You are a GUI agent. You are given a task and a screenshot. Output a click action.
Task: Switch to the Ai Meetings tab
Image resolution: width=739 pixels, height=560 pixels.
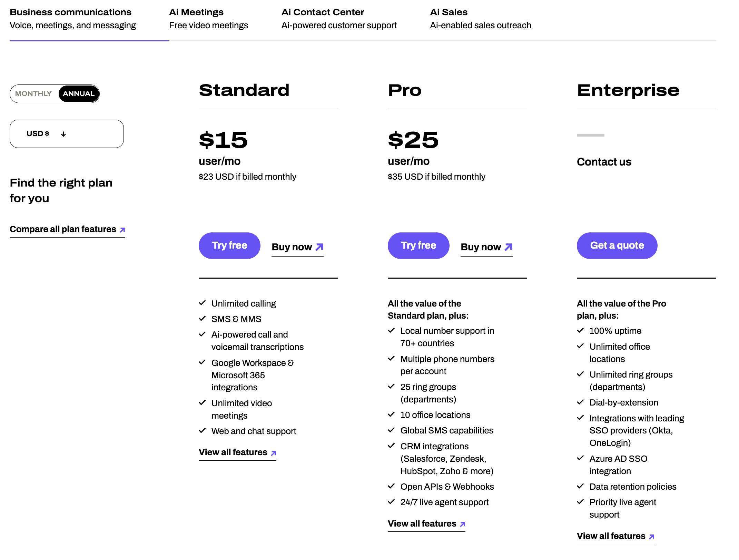(208, 19)
